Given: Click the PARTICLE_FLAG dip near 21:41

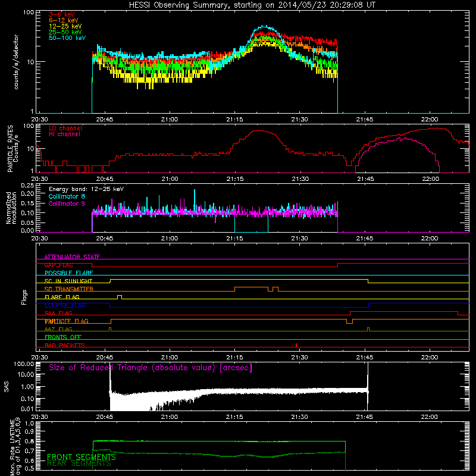Looking at the screenshot, I should (x=349, y=322).
